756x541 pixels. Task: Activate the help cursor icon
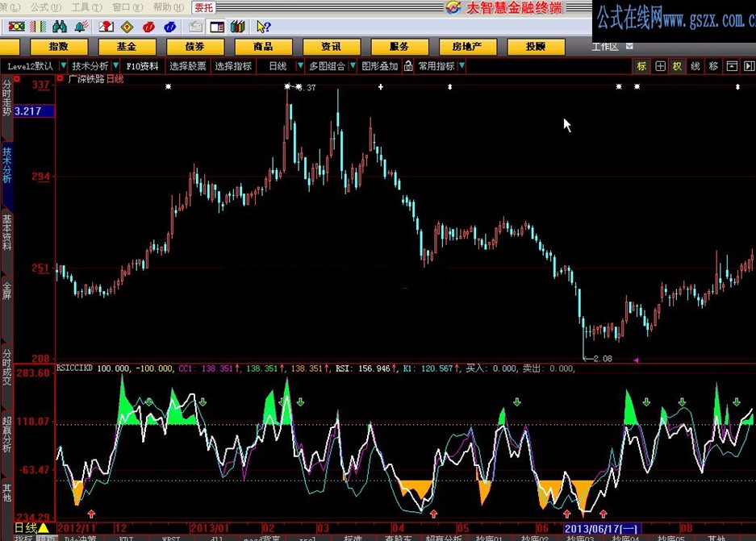tap(262, 27)
